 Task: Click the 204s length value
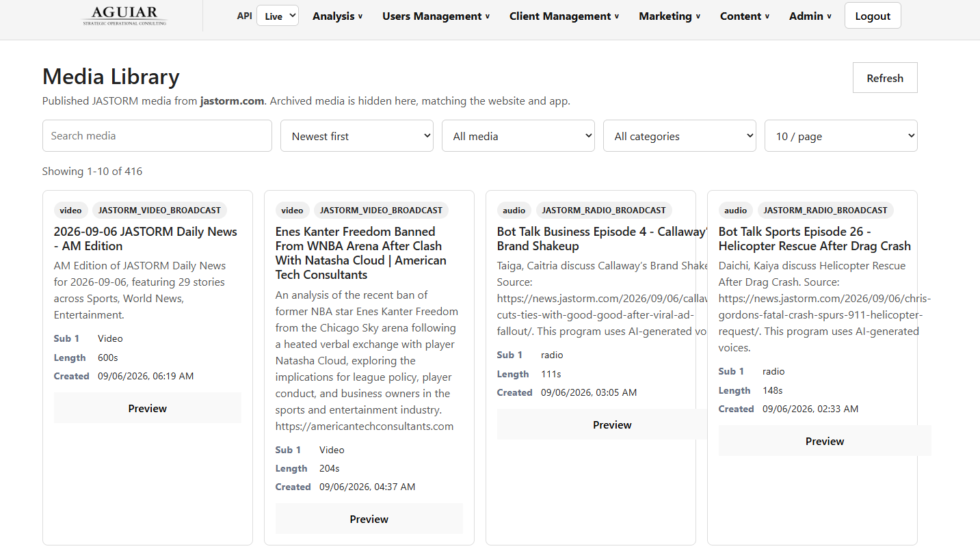coord(330,468)
